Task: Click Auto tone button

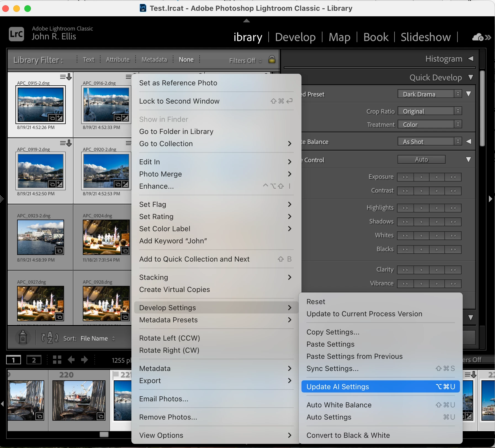Action: coord(421,159)
